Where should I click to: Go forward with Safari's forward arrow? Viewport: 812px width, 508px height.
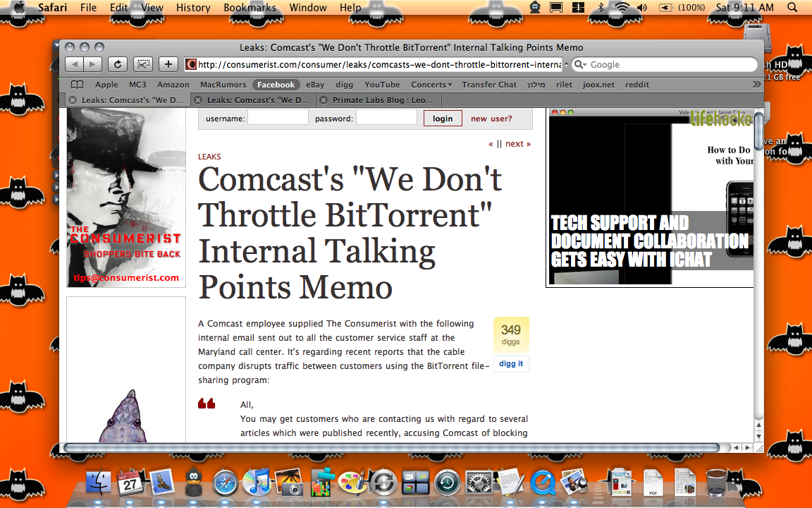pyautogui.click(x=93, y=64)
